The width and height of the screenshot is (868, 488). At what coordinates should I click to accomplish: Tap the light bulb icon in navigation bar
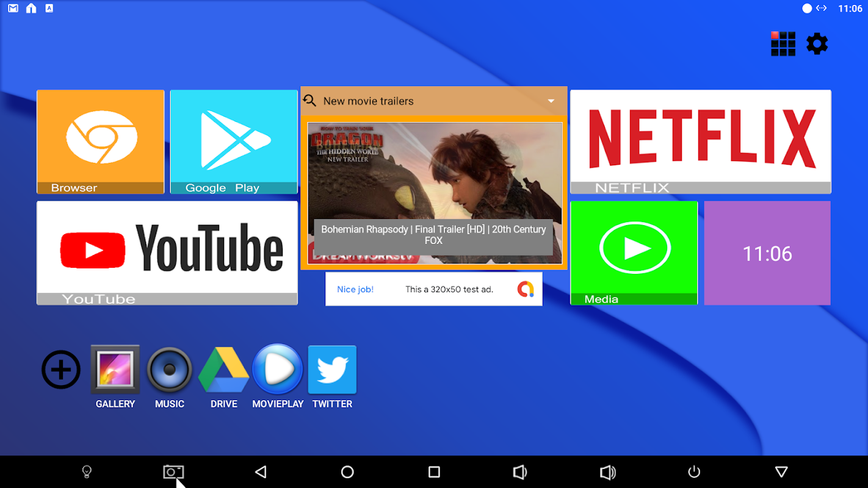(87, 472)
